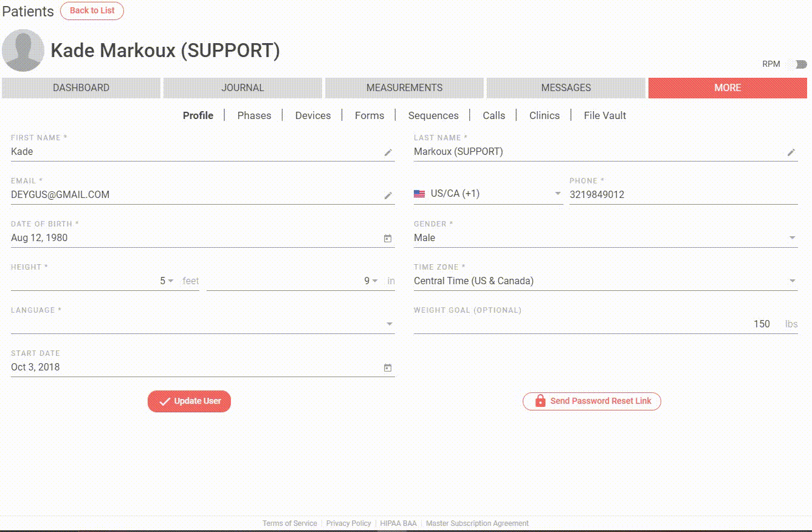Click the Back to List button

92,11
